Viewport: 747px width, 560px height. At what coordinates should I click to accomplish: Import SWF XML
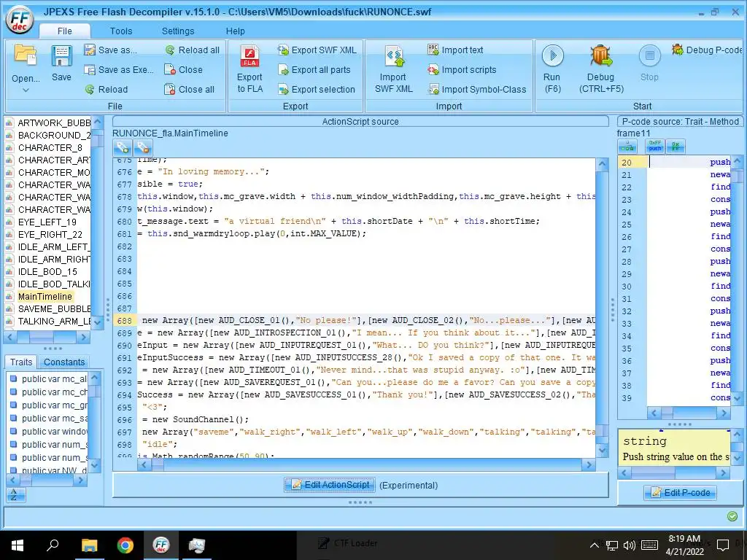393,69
